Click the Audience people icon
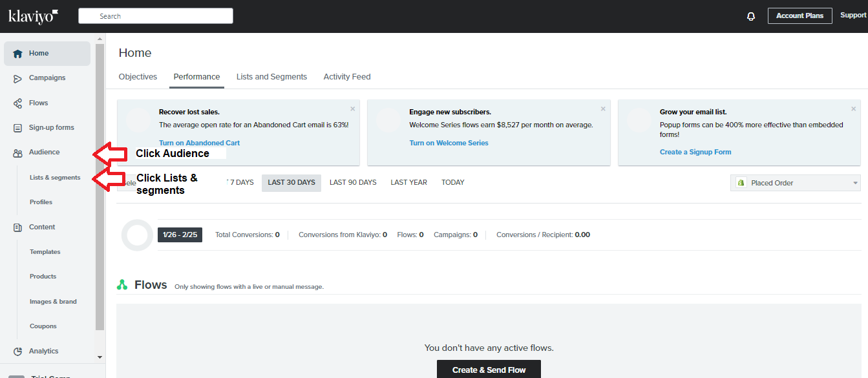The height and width of the screenshot is (378, 868). click(17, 152)
